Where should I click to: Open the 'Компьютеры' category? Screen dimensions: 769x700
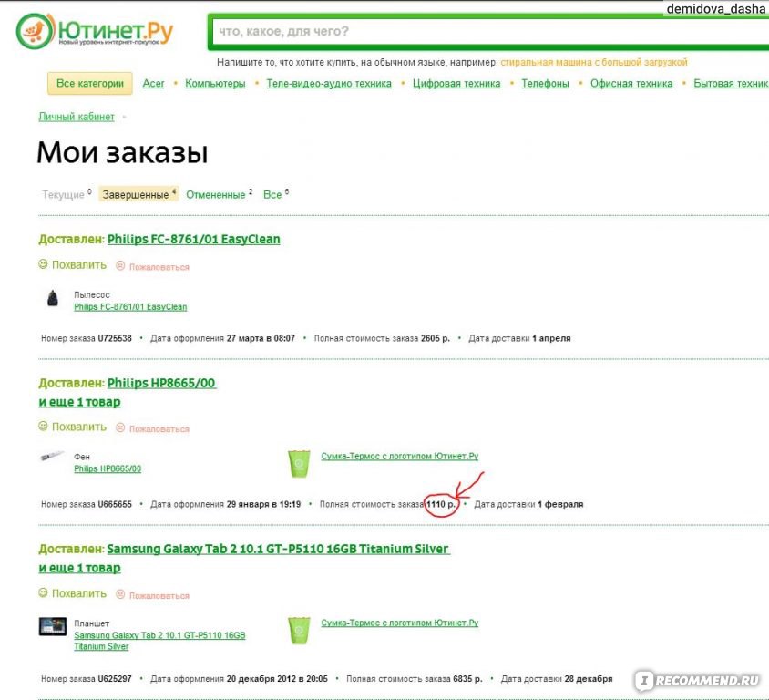[x=215, y=83]
